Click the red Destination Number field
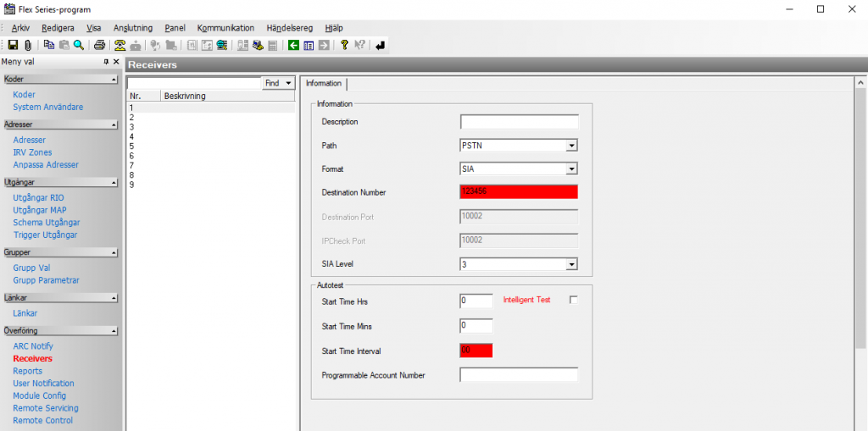This screenshot has width=868, height=431. (518, 192)
